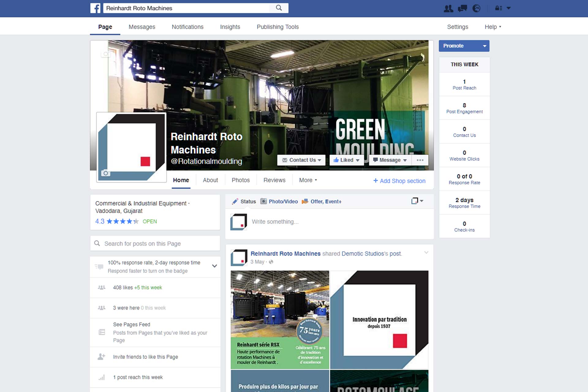The width and height of the screenshot is (588, 392).
Task: Click Search for posts on this Page field
Action: coord(155,243)
